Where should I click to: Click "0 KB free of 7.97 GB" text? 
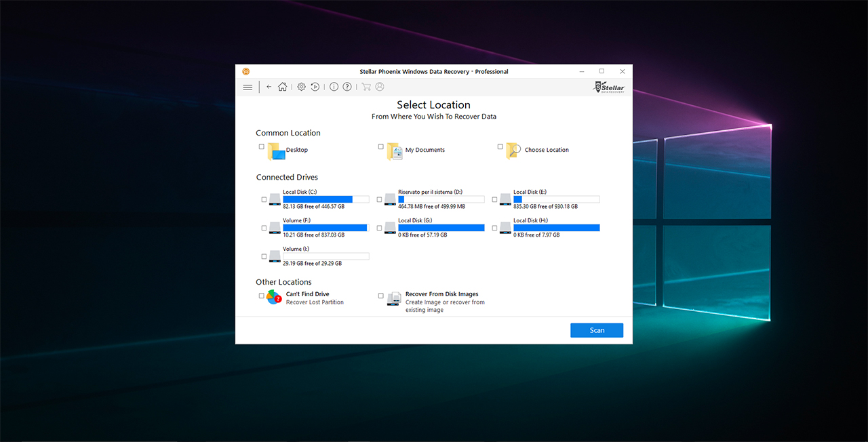pyautogui.click(x=536, y=235)
